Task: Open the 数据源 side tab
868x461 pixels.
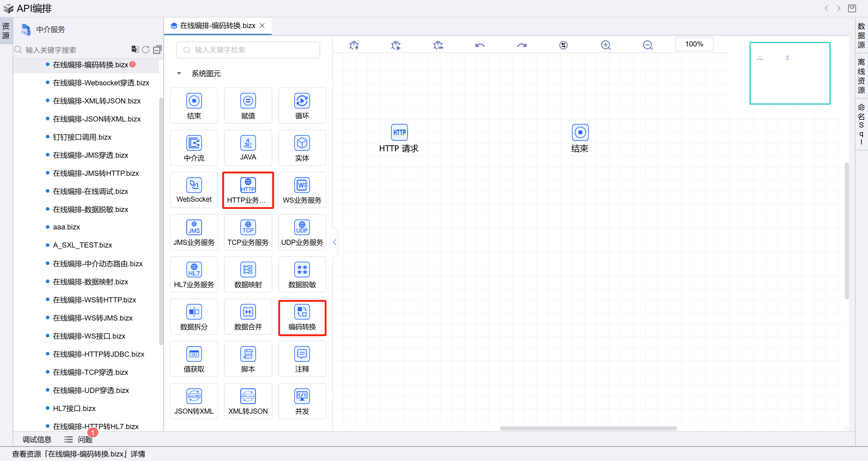Action: tap(861, 35)
